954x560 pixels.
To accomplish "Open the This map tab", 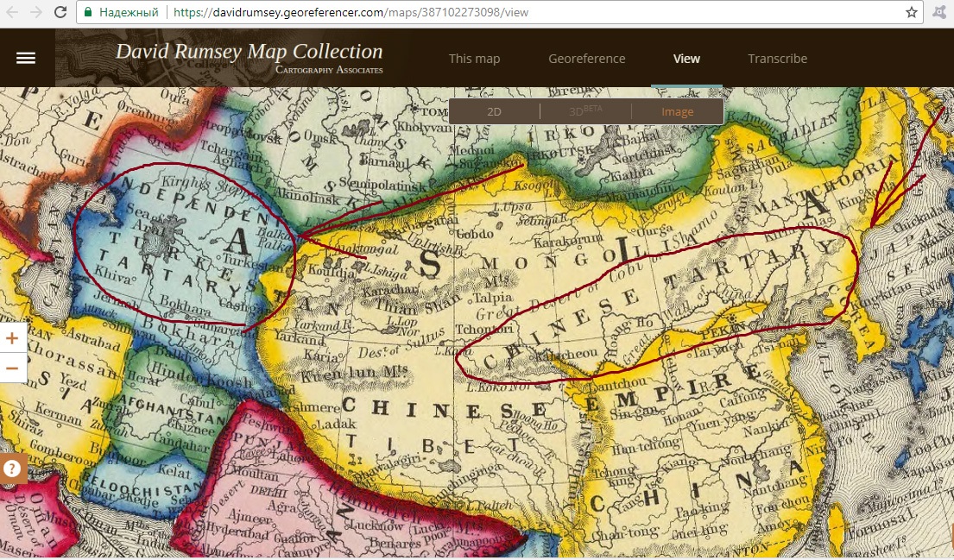I will 474,59.
